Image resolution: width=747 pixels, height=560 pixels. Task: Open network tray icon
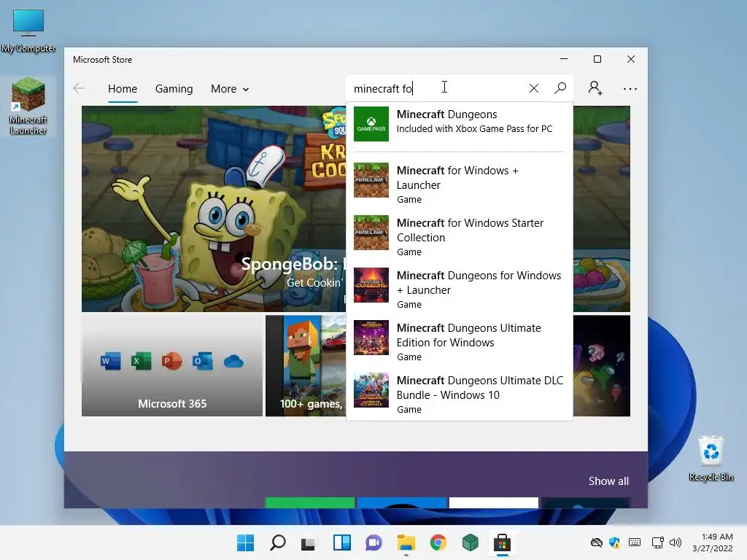tap(658, 542)
